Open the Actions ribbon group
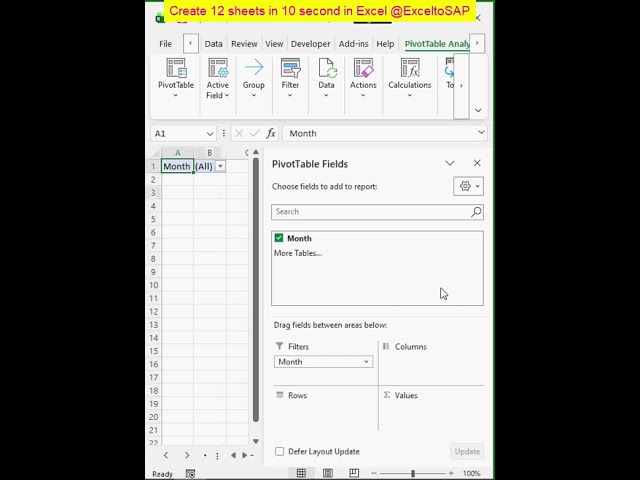This screenshot has height=480, width=640. point(363,78)
